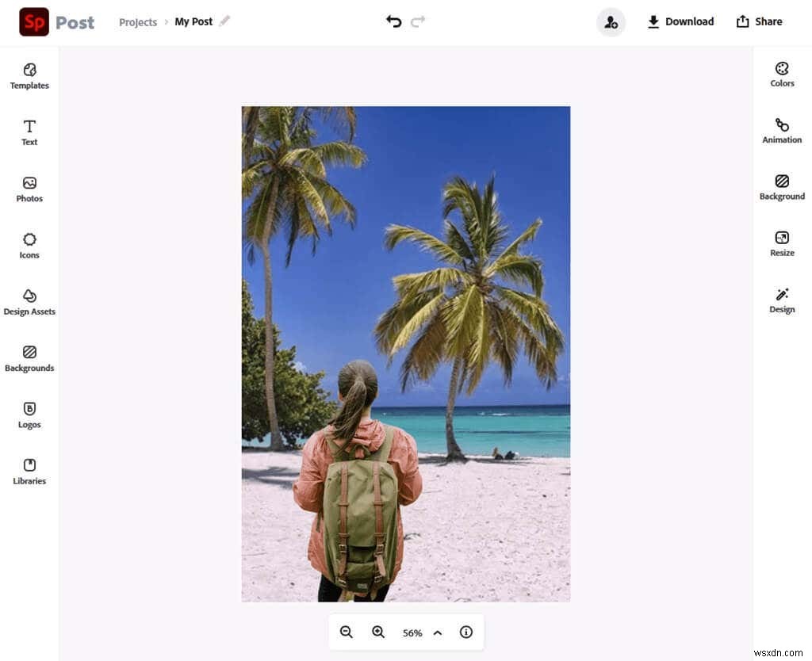Go to Projects in the breadcrumb
Screen dimensions: 812x661
click(138, 22)
